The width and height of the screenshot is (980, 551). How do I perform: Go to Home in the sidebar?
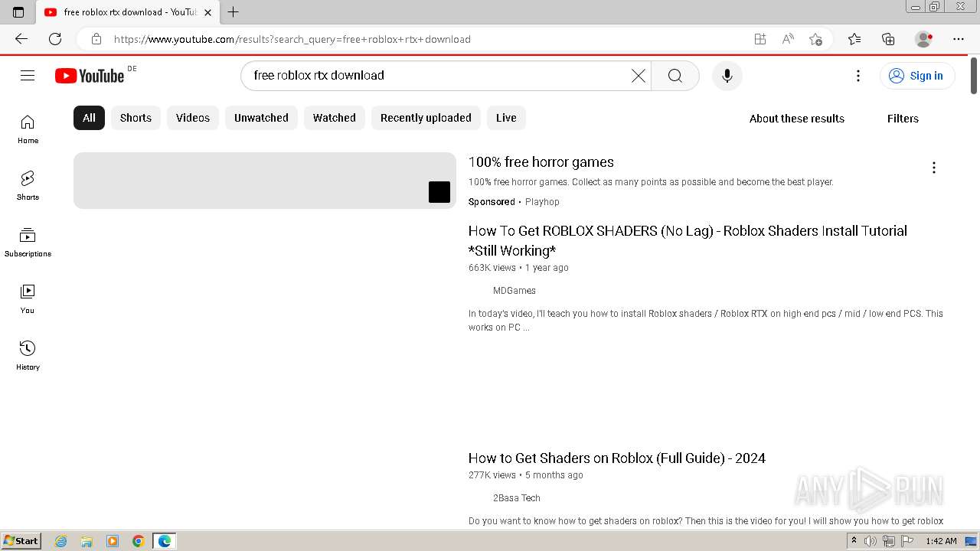coord(28,129)
